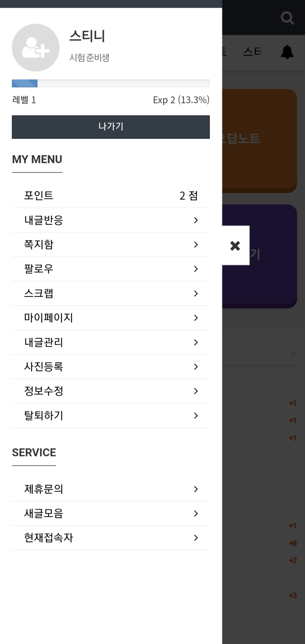
Task: Expand the 쪽지함 chevron arrow
Action: [x=196, y=245]
